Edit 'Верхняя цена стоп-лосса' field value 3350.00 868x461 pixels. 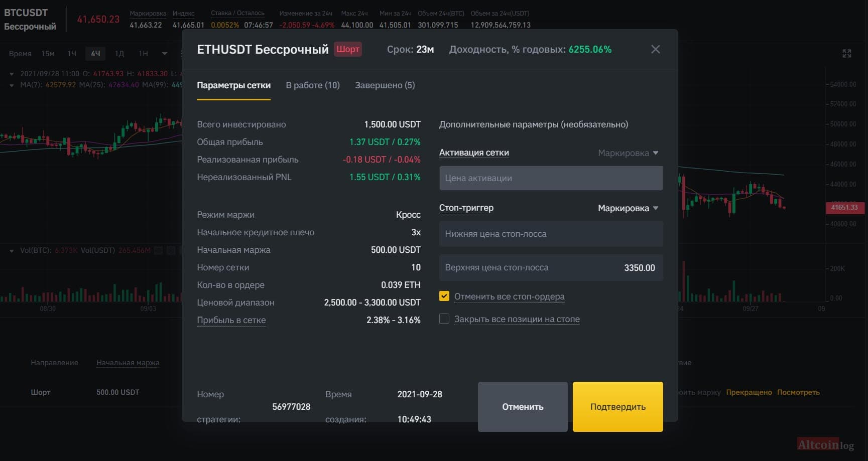pos(551,267)
